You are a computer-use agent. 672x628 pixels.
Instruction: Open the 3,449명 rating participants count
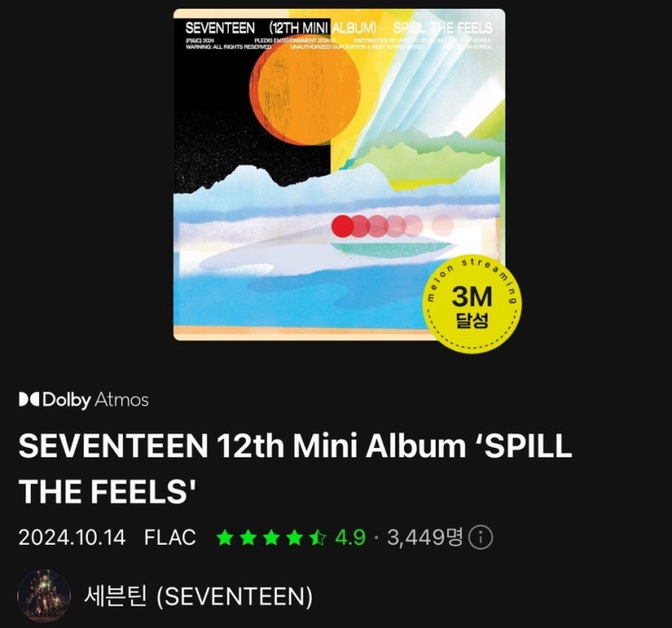[425, 537]
